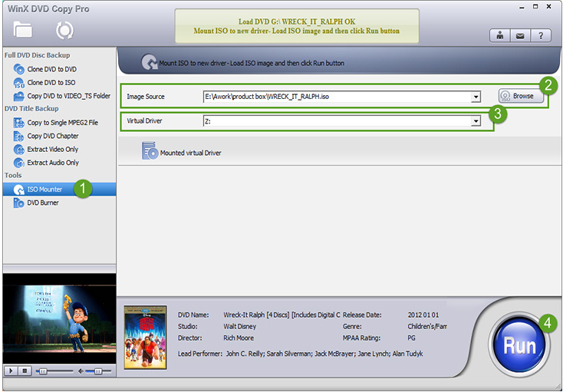
Task: Click the blue Run button
Action: coord(519,345)
